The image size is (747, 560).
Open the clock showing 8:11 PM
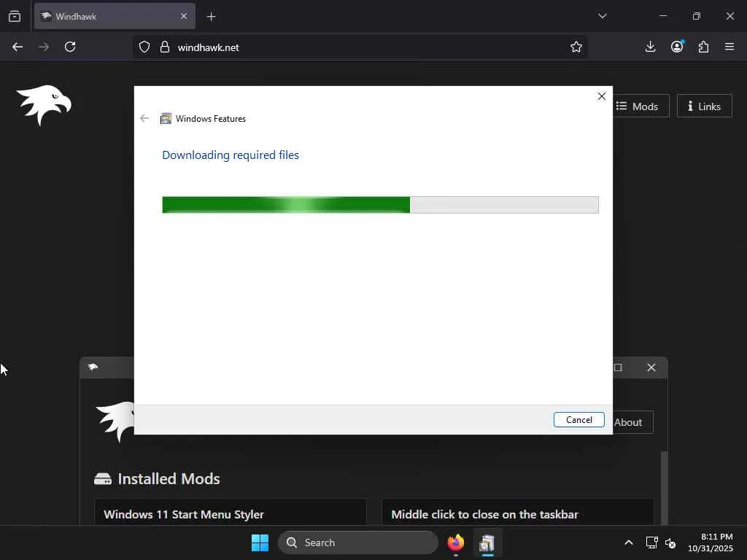pos(711,542)
